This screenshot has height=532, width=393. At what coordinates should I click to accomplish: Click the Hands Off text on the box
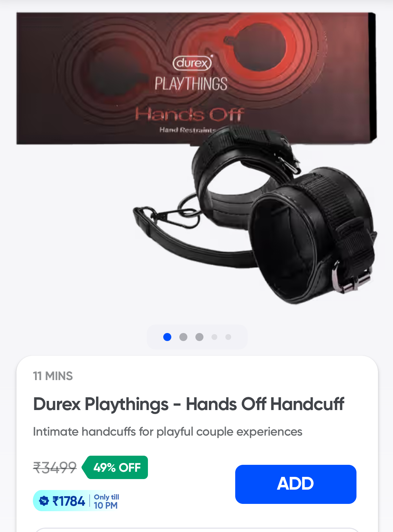click(189, 114)
